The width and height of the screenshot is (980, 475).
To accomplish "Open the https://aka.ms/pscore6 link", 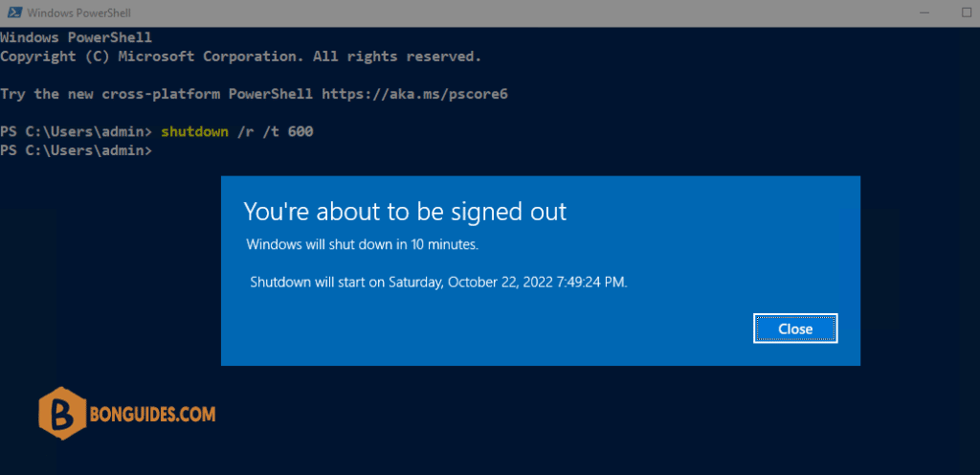I will point(414,95).
